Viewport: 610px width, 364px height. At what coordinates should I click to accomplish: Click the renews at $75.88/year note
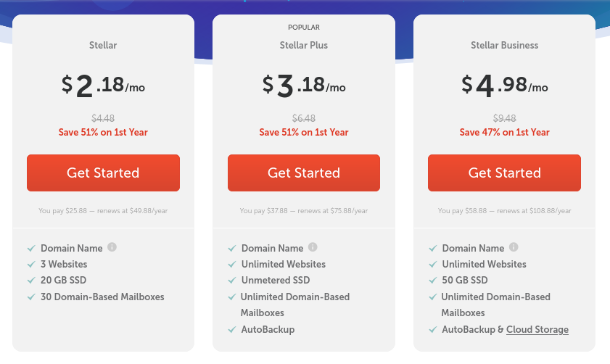pos(333,211)
